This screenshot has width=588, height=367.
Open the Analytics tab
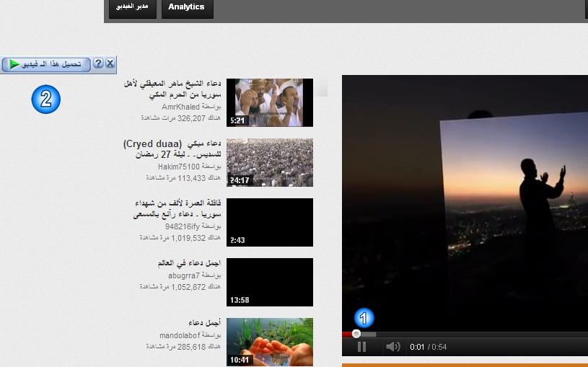pos(186,7)
